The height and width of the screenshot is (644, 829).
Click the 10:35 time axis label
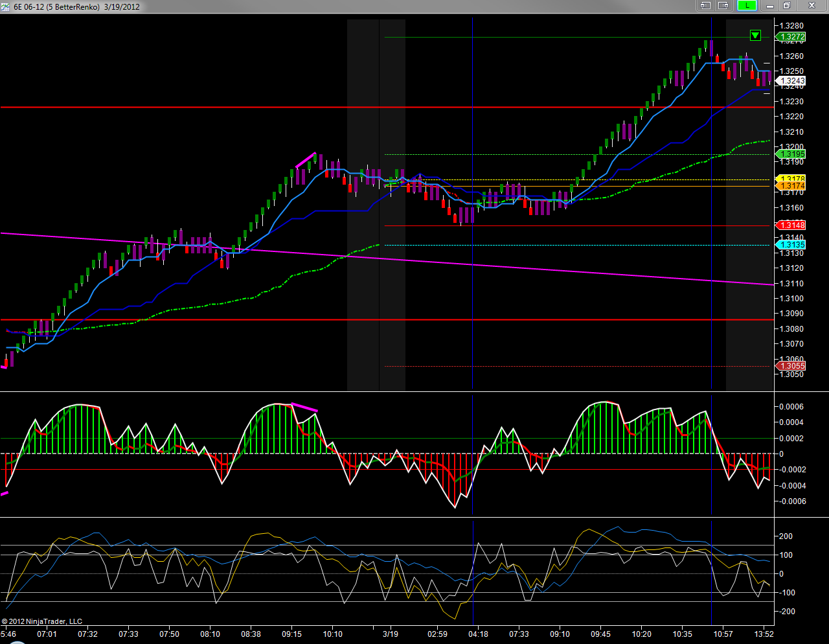[x=682, y=634]
